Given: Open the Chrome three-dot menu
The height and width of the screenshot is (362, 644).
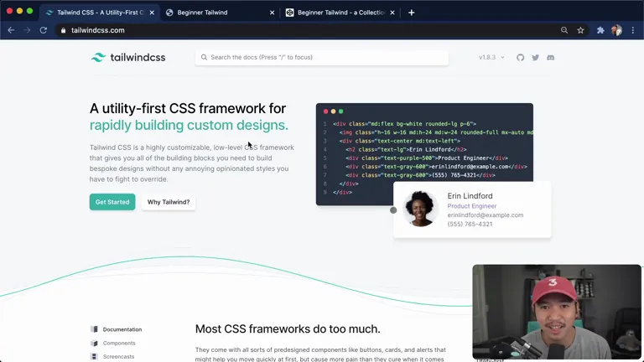Looking at the screenshot, I should click(633, 30).
